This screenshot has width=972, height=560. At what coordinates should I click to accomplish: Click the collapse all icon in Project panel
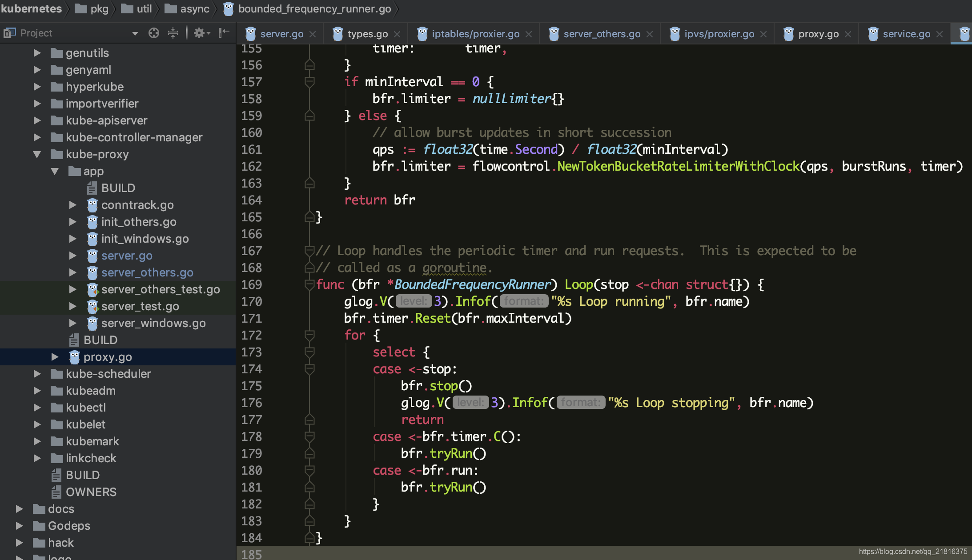pos(173,33)
